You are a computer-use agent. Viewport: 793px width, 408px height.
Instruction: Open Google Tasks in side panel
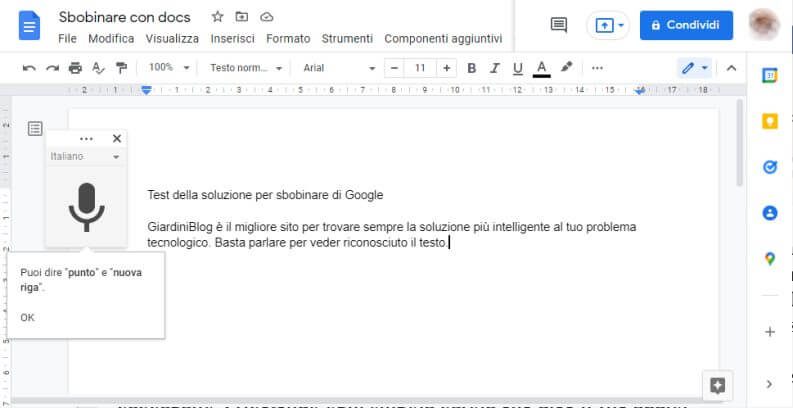tap(770, 167)
